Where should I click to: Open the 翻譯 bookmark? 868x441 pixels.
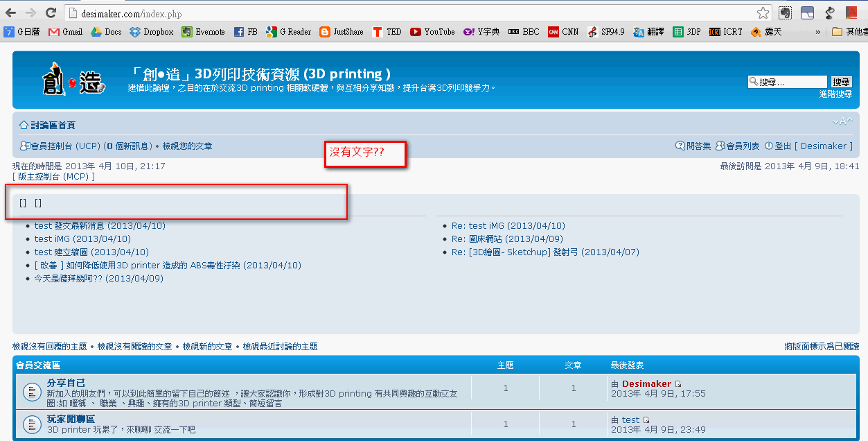(649, 32)
